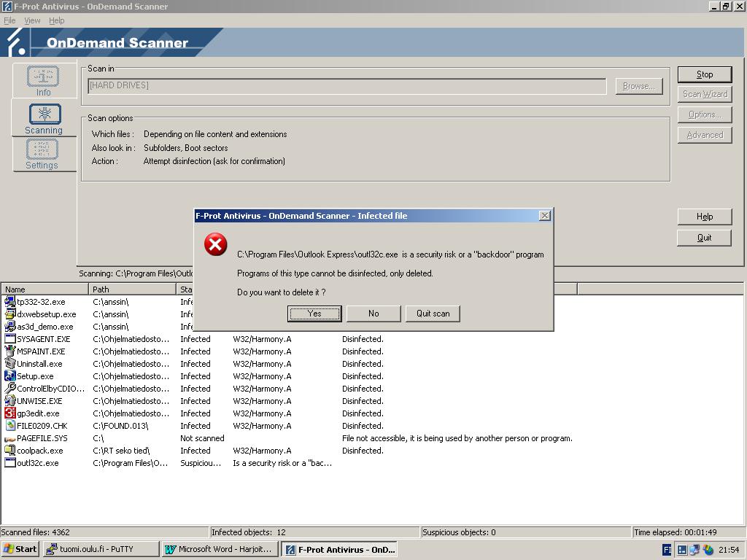
Task: Click the 'Is a security risk' description cell
Action: pyautogui.click(x=282, y=463)
